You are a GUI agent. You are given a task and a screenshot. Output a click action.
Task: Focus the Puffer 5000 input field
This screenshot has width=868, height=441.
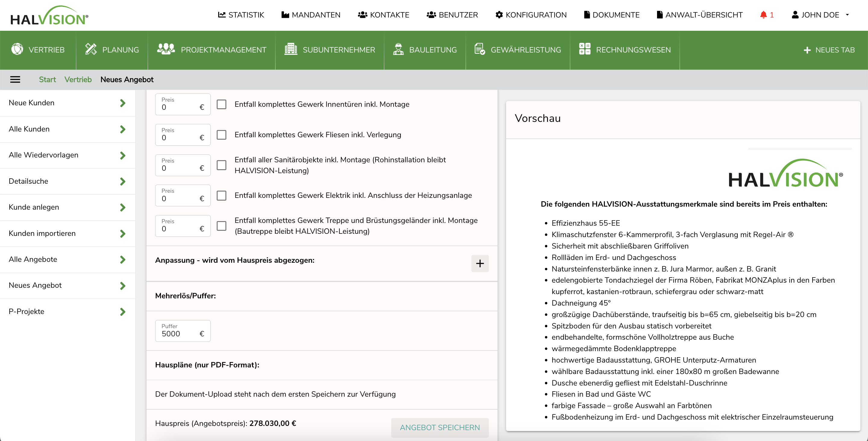(x=183, y=331)
